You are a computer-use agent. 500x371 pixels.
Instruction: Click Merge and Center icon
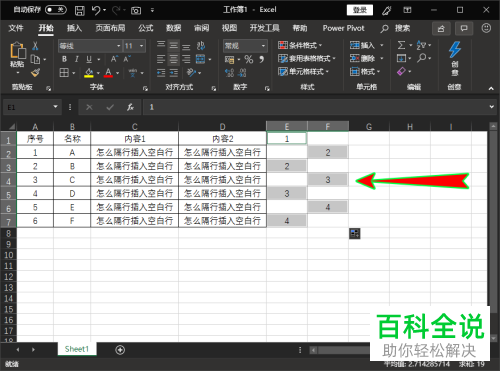(200, 59)
